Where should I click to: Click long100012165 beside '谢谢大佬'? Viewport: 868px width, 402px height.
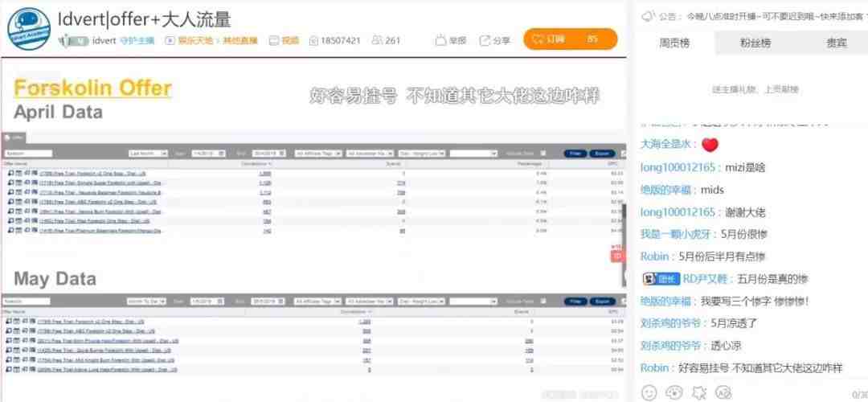point(678,212)
